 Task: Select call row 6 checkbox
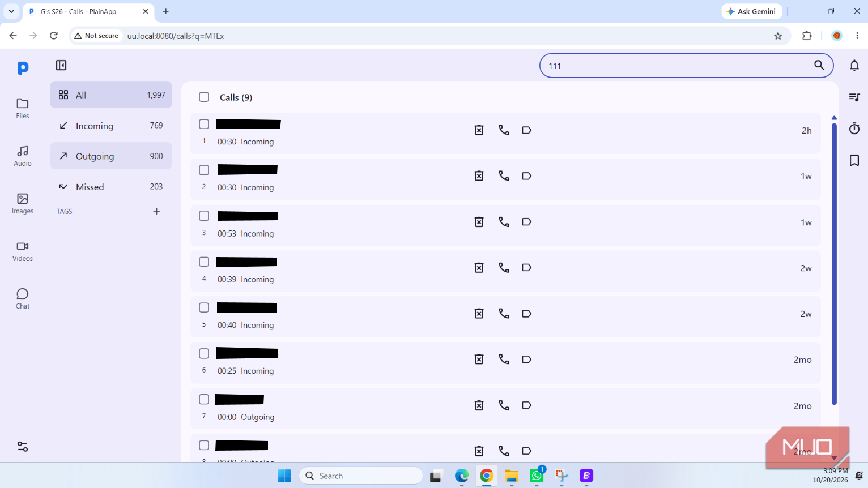pos(204,353)
